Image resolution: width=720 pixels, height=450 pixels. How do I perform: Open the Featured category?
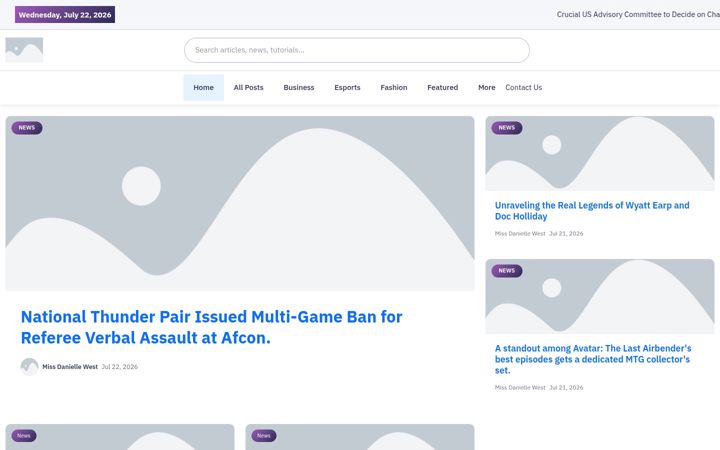coord(443,87)
